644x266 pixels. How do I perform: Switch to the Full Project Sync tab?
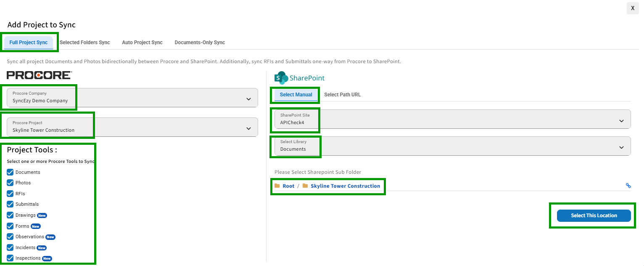point(29,43)
